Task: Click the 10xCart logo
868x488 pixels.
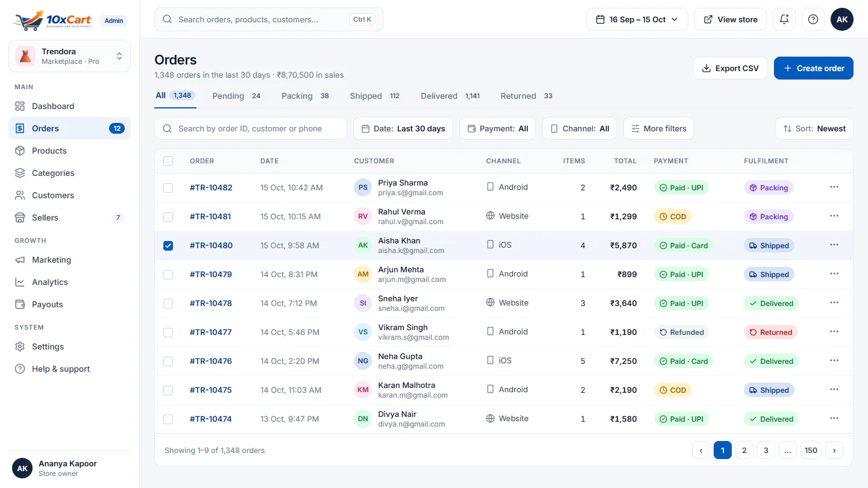Action: coord(52,20)
